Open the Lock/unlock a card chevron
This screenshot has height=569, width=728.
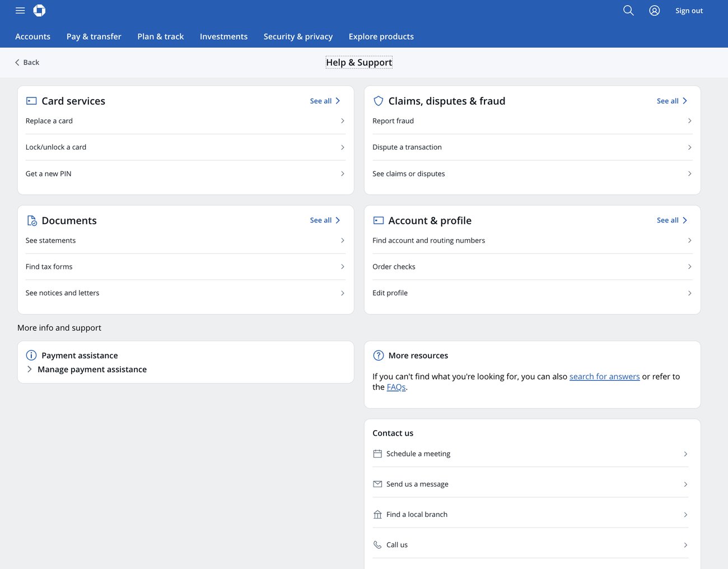pos(343,147)
